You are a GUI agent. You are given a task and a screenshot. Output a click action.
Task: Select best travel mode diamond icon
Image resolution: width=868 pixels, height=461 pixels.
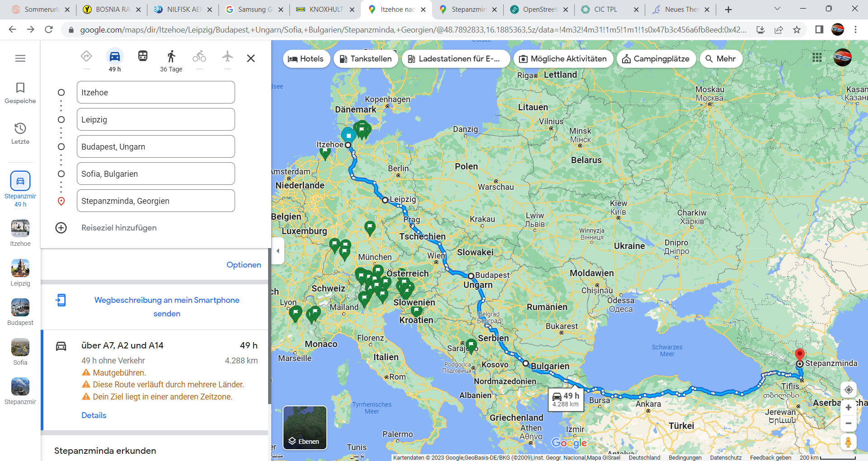pyautogui.click(x=86, y=56)
